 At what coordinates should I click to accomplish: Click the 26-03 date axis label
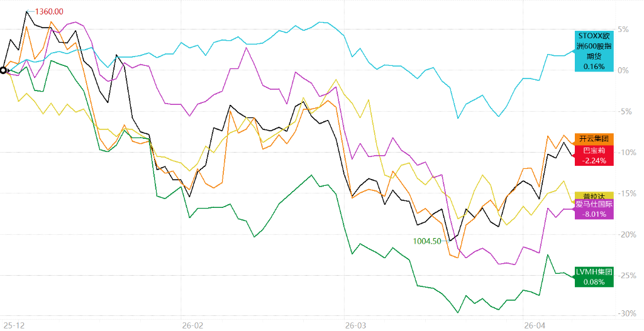click(355, 325)
